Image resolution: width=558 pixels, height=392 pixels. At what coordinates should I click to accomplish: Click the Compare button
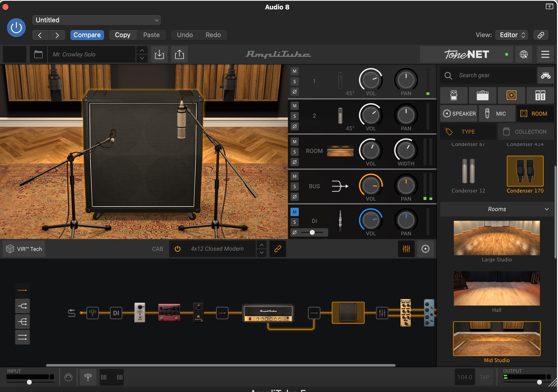point(87,35)
